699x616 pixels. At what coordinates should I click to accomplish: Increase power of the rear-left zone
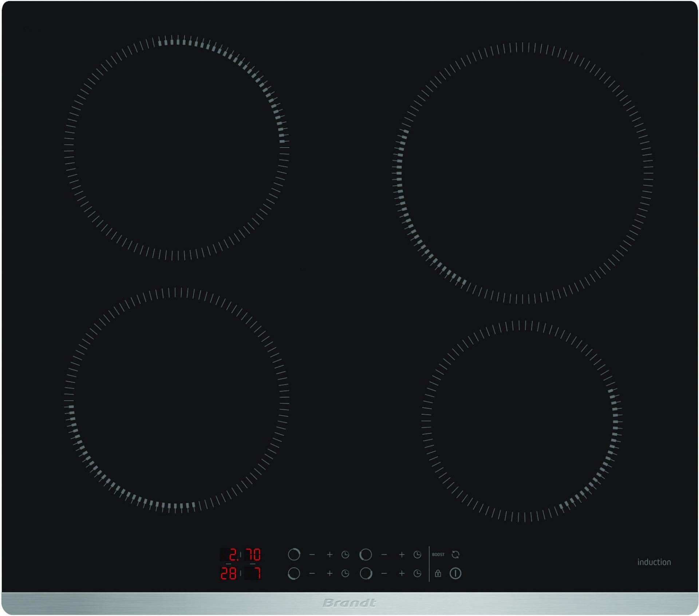click(329, 554)
